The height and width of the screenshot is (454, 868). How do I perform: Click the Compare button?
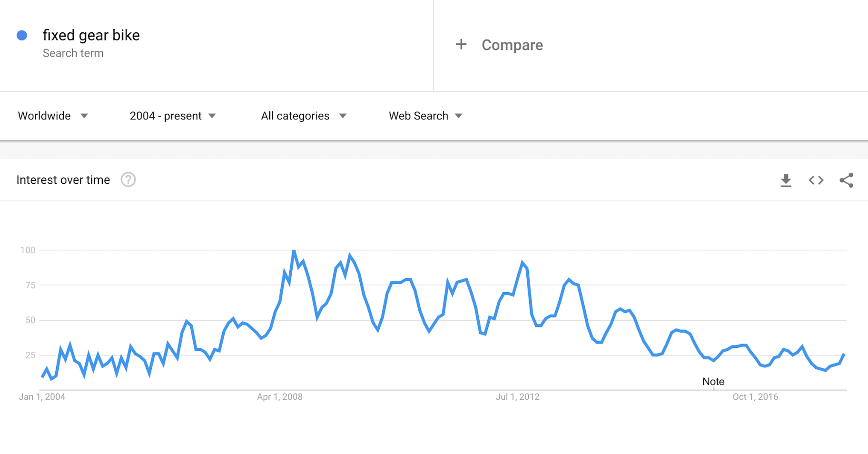(x=512, y=45)
